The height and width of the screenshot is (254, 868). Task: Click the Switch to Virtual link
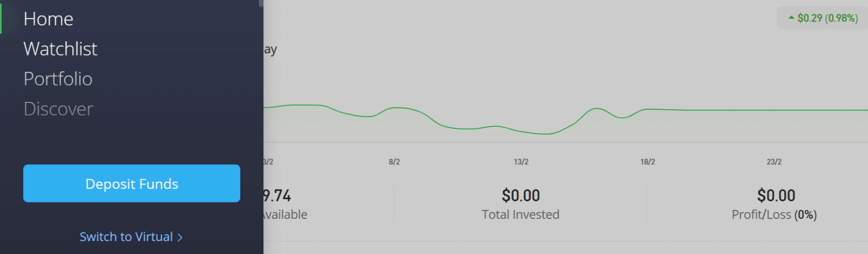126,237
